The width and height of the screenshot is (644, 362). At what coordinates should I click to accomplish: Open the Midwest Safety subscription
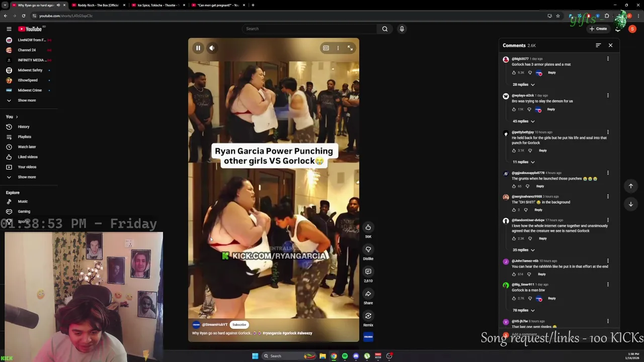(28, 70)
